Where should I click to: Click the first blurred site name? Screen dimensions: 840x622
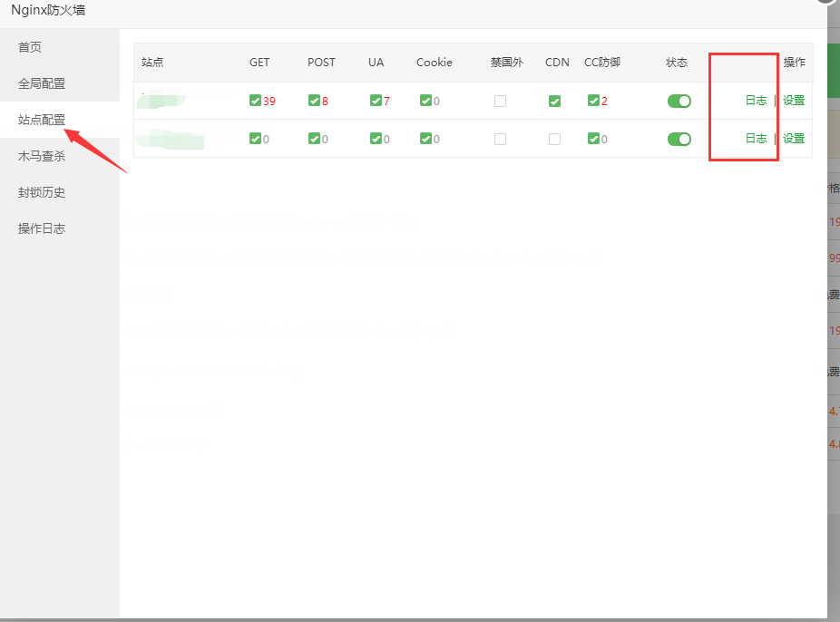tap(161, 101)
